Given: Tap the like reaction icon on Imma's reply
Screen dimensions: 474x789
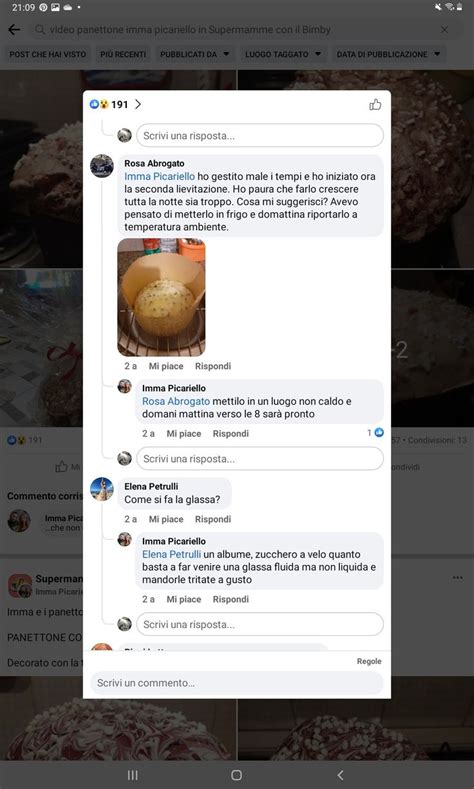Looking at the screenshot, I should coord(379,432).
